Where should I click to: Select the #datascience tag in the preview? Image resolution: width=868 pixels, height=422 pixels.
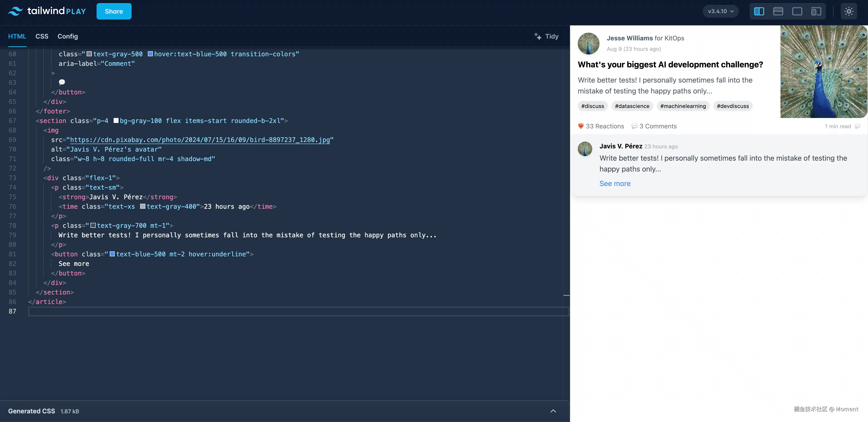[x=632, y=106]
